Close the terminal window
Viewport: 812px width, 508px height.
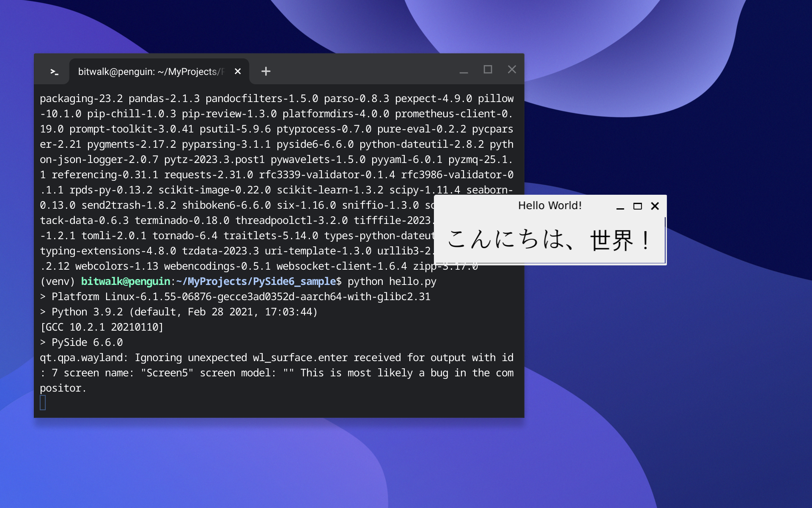[x=512, y=69]
